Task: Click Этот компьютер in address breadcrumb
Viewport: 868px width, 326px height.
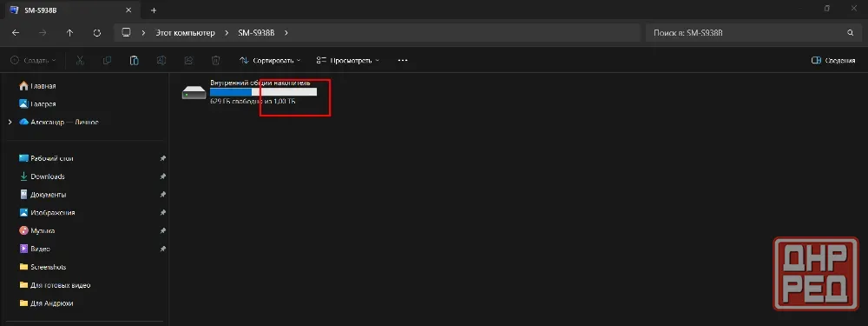Action: click(185, 33)
